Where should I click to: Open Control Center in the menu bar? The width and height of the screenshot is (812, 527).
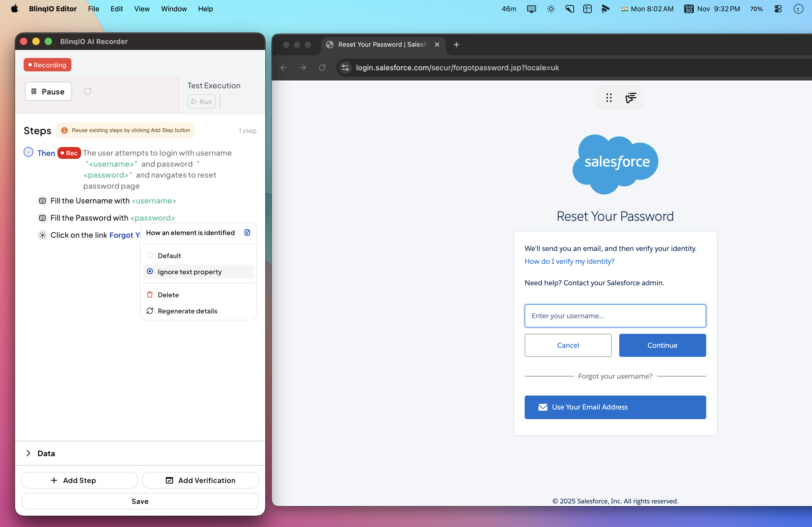pyautogui.click(x=778, y=9)
